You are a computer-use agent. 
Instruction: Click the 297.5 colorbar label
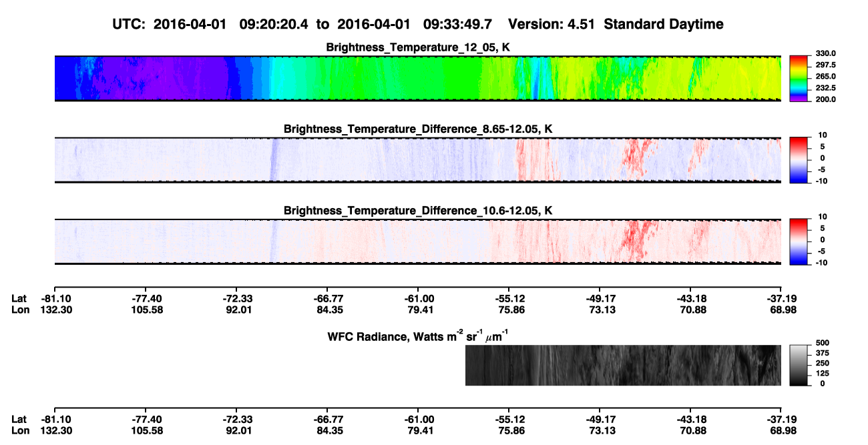click(825, 65)
